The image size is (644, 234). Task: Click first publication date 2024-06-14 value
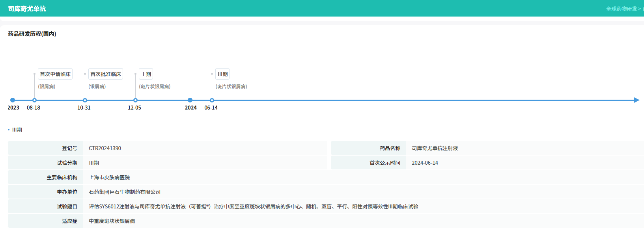425,163
